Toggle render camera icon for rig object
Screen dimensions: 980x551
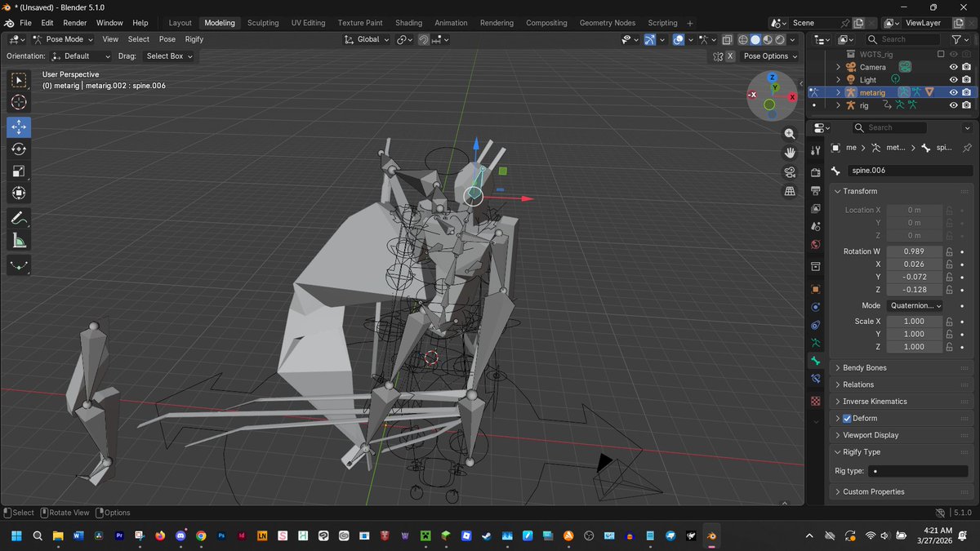[x=966, y=105]
